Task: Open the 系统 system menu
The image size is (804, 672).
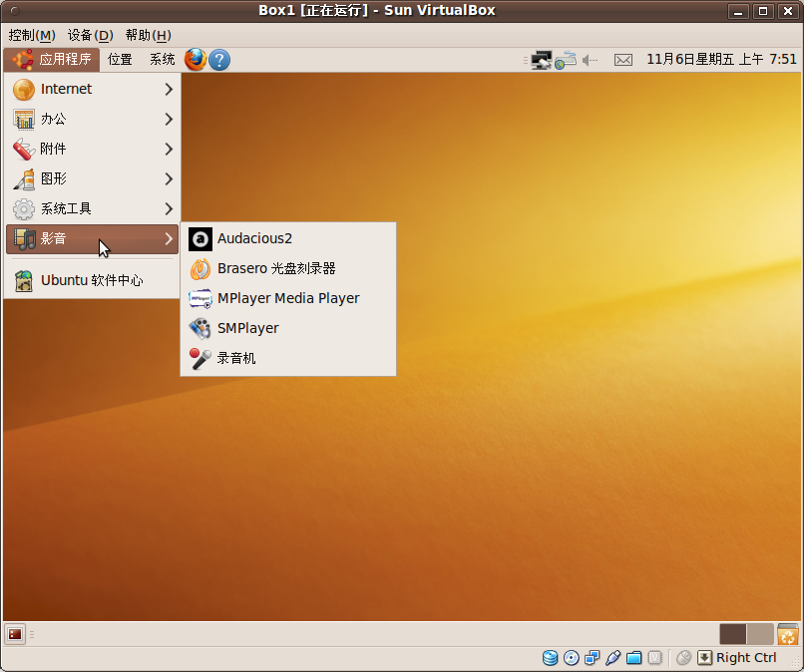Action: coord(162,60)
